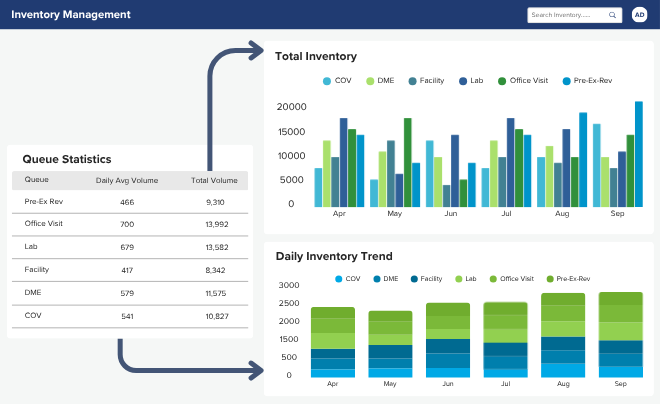Sort by Total Volume column header
Viewport: 660px width, 404px height.
(214, 181)
